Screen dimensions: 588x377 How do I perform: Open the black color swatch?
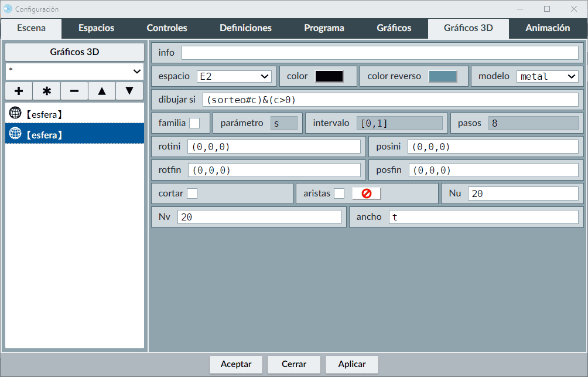(x=329, y=76)
